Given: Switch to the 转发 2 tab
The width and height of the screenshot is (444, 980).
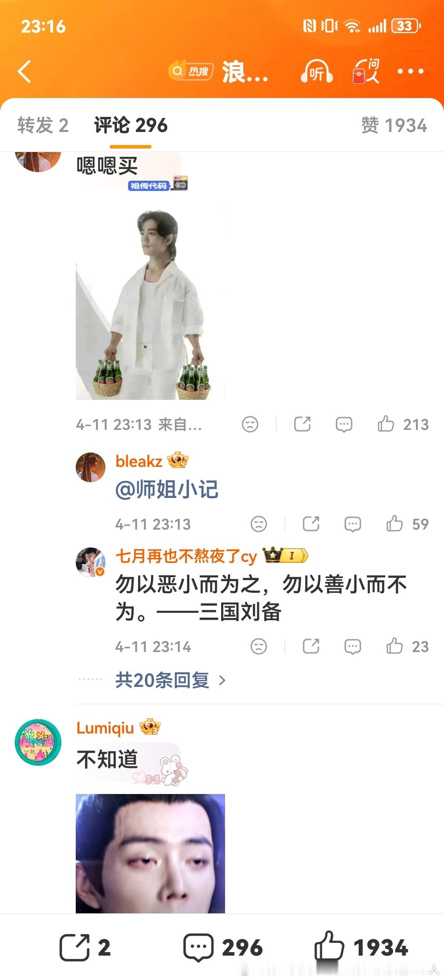Looking at the screenshot, I should [43, 125].
